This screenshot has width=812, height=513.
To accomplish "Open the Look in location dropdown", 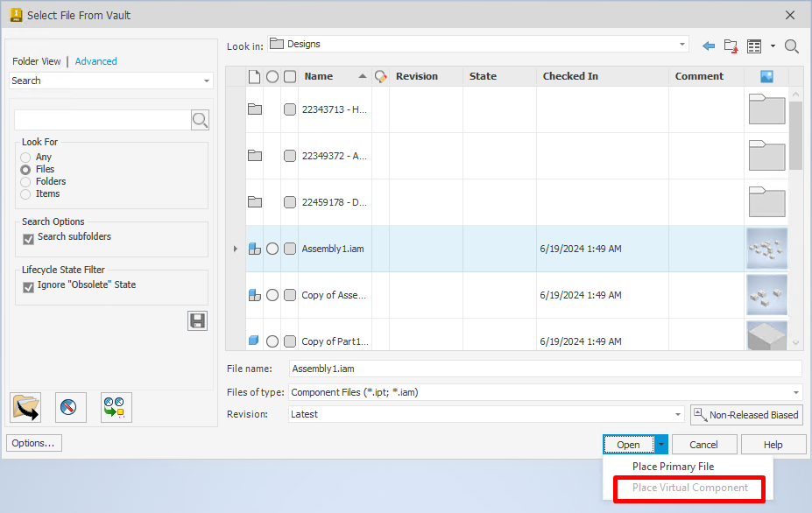I will coord(681,45).
